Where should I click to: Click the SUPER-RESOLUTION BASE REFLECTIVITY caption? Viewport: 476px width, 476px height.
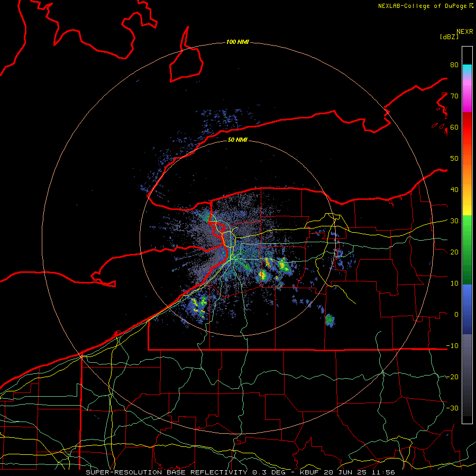pos(167,472)
